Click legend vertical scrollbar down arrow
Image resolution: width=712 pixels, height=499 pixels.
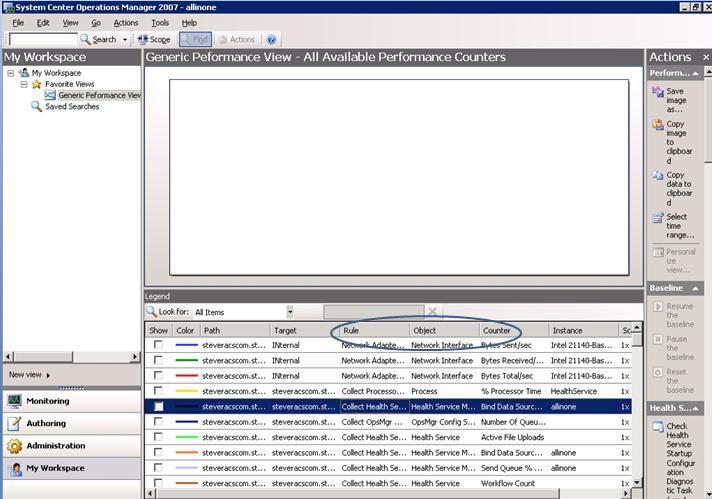pyautogui.click(x=637, y=483)
